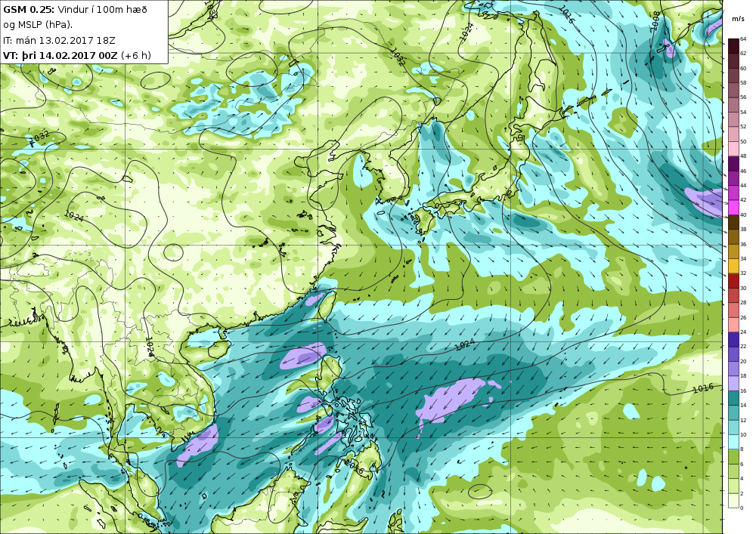Screen dimensions: 756x534
Task: Click the '32' tick label on legend
Action: (x=743, y=273)
